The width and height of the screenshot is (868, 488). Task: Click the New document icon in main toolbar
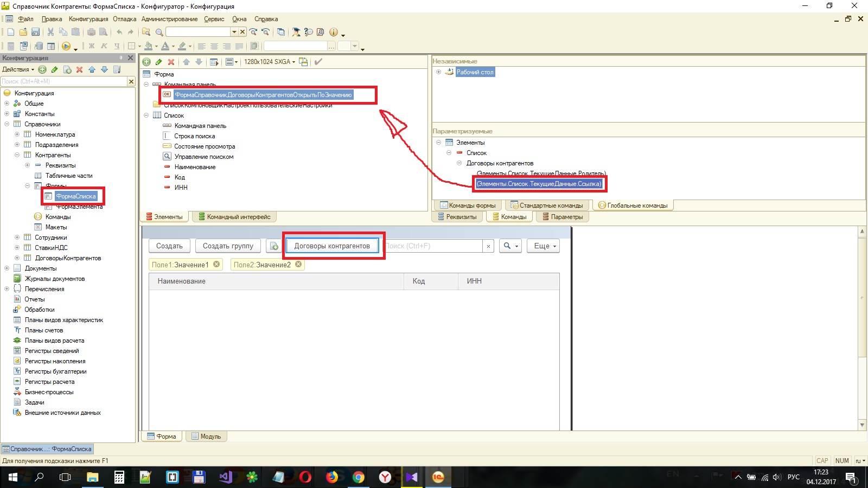10,32
